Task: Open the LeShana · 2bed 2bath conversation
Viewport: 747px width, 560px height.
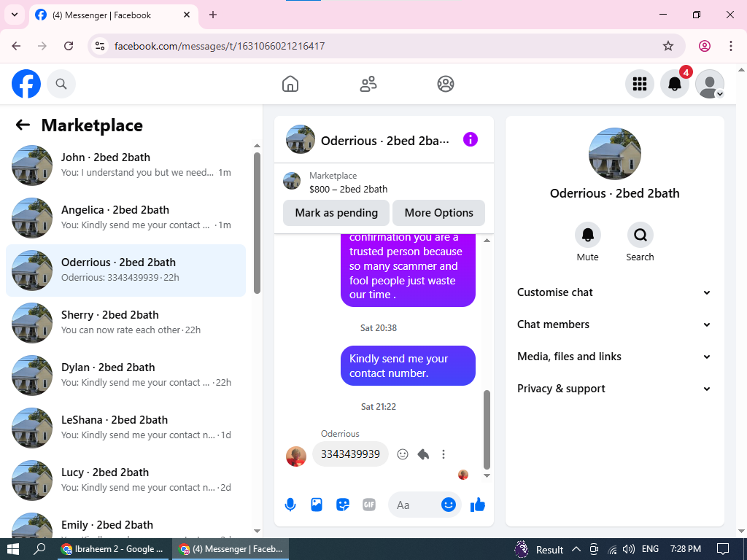Action: (125, 427)
